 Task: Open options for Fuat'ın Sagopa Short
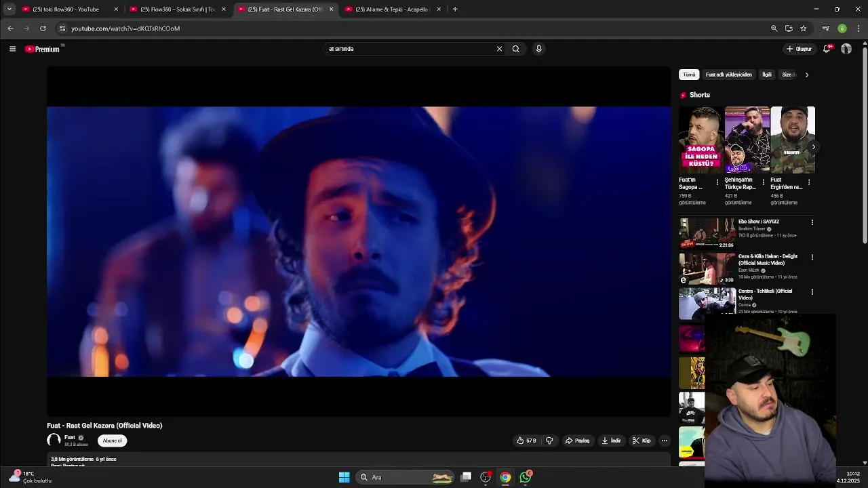pos(717,182)
